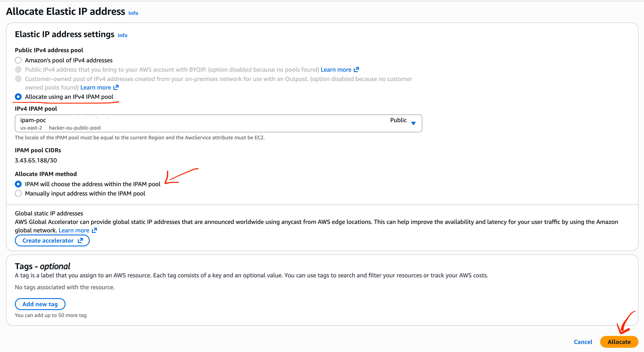This screenshot has width=644, height=352.
Task: Open BYOIP Learn more link
Action: (x=336, y=70)
